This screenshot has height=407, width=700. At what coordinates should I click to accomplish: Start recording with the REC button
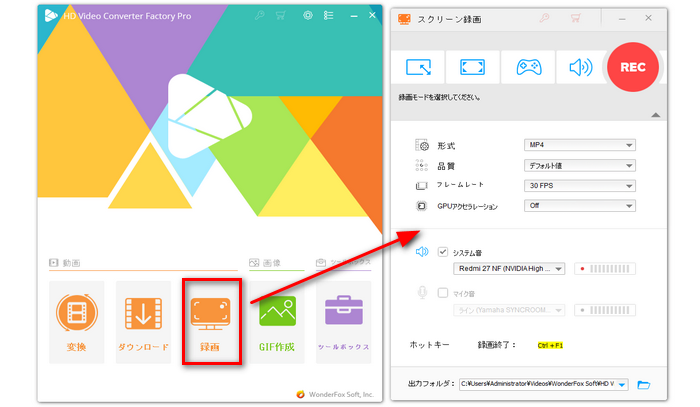click(633, 67)
